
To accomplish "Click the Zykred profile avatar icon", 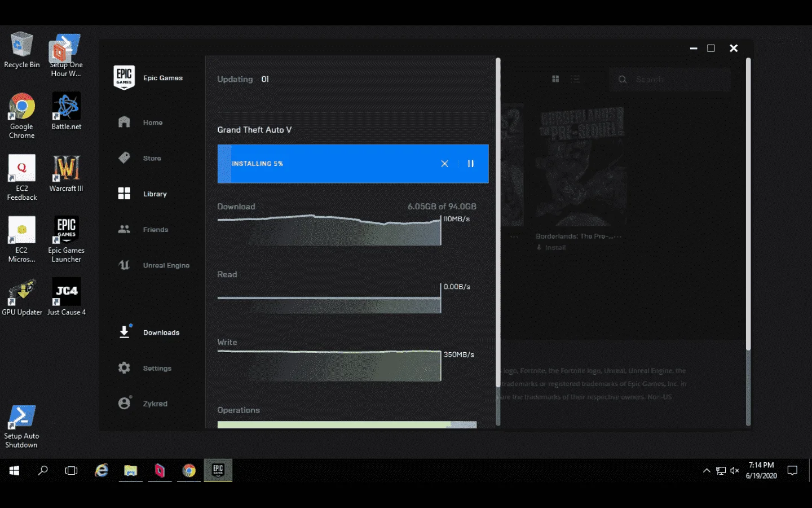I will 125,403.
